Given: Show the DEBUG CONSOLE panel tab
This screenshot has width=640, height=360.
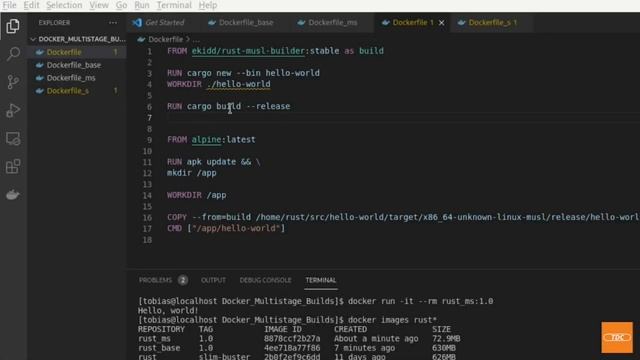Looking at the screenshot, I should (x=265, y=280).
